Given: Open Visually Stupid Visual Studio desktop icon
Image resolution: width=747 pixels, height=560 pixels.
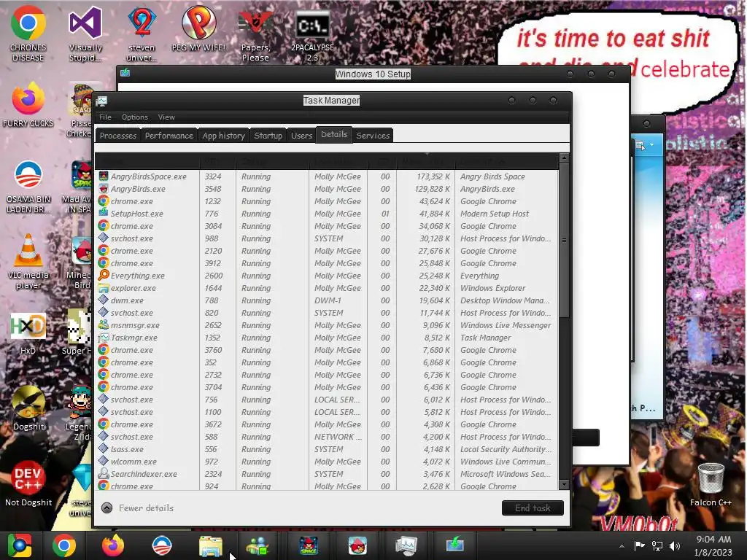Looking at the screenshot, I should tap(85, 34).
